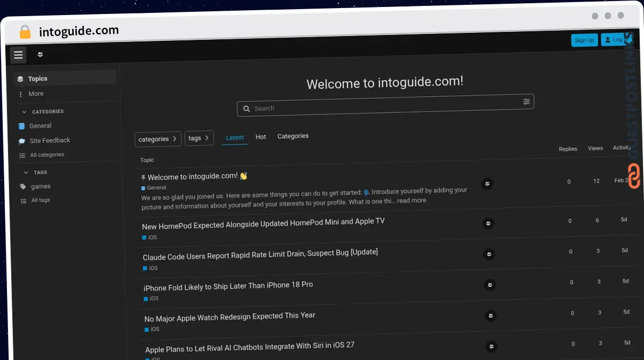Focus the Search input field
Viewport: 644px width, 360px height.
(x=385, y=105)
